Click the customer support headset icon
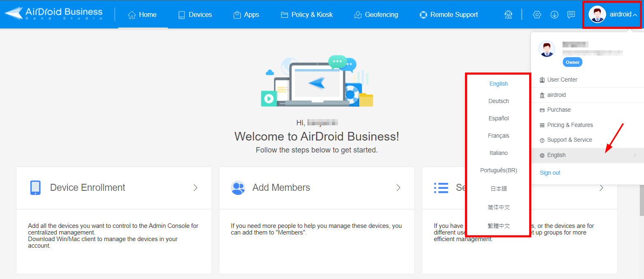644x279 pixels. 509,14
